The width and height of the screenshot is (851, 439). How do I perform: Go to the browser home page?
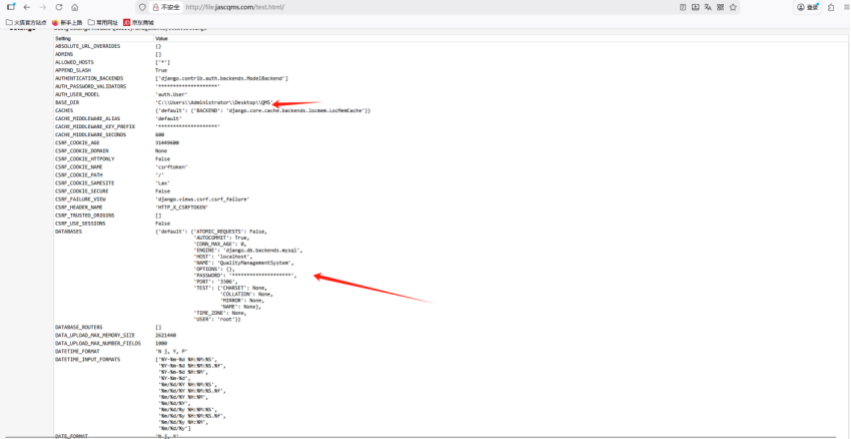click(74, 7)
